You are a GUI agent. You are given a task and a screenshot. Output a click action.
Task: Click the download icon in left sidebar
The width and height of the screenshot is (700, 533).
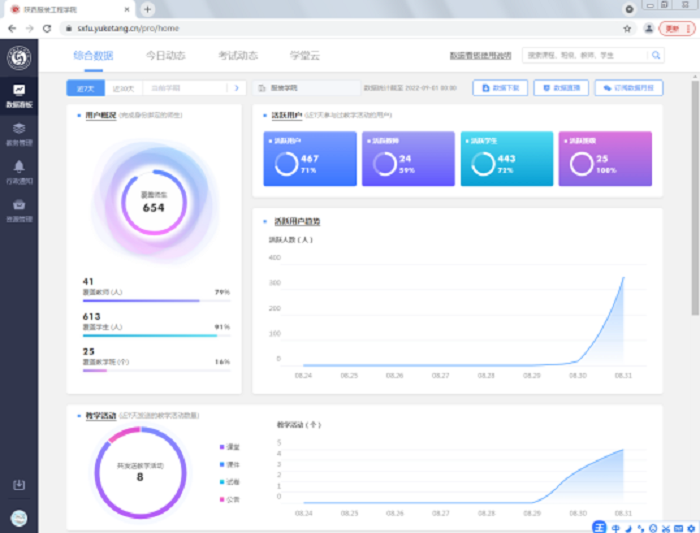19,485
